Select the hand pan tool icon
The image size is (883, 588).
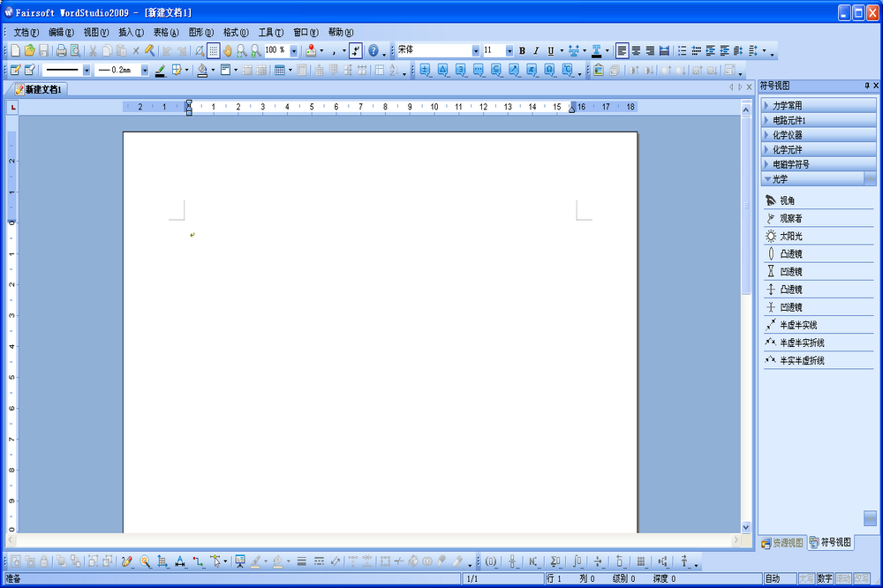(228, 51)
